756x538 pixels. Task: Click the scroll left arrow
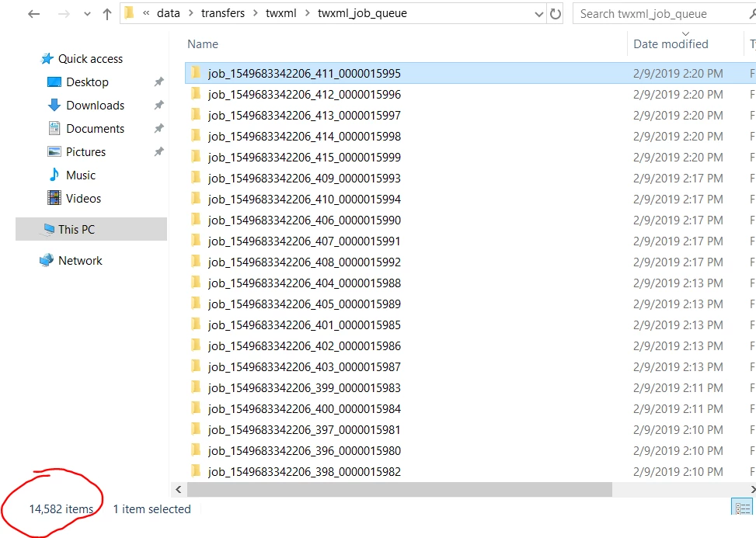point(179,489)
